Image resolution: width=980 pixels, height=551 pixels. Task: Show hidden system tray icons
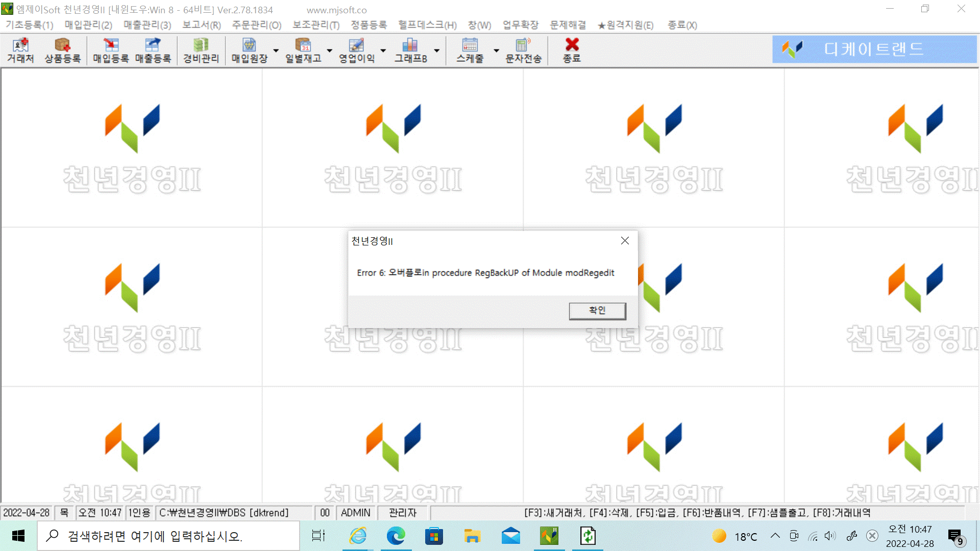(x=775, y=536)
